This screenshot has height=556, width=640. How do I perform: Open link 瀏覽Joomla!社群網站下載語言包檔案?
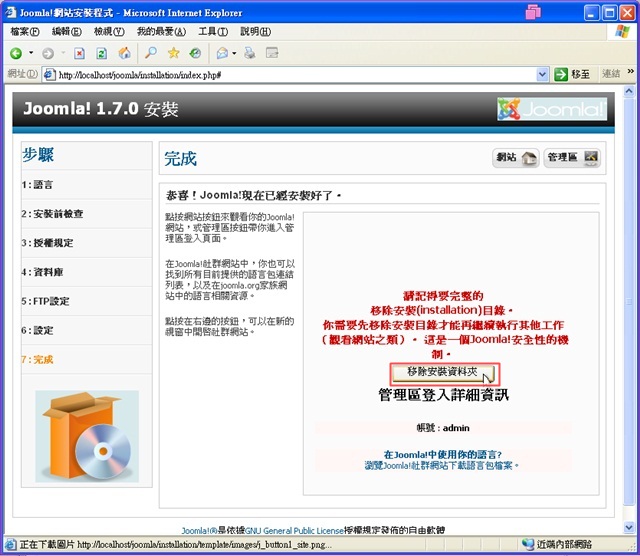[441, 465]
